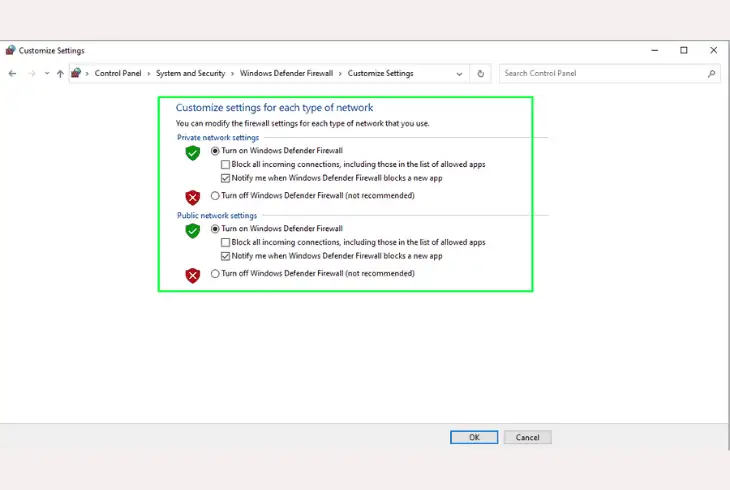
Task: Expand chevron after Control Panel breadcrumb
Action: [149, 74]
